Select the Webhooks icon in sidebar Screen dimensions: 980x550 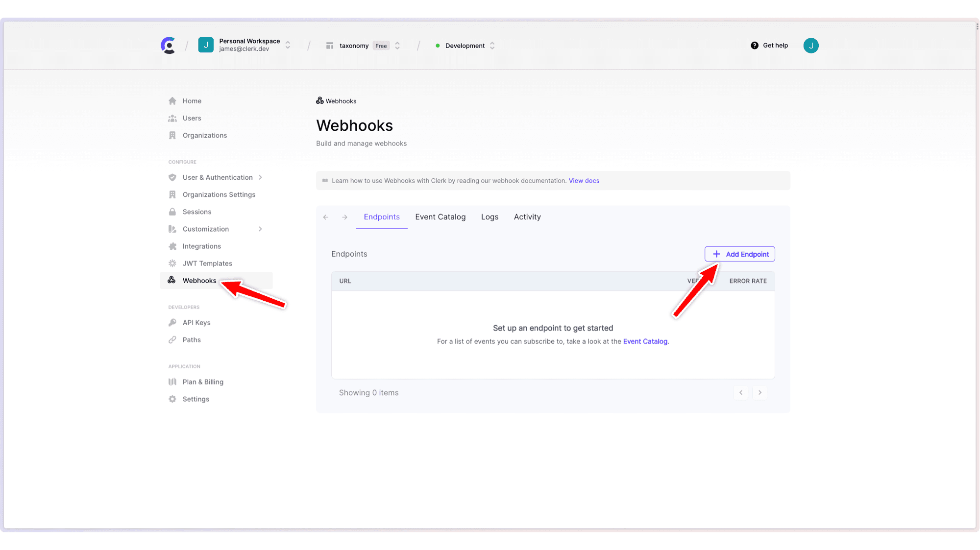tap(171, 280)
